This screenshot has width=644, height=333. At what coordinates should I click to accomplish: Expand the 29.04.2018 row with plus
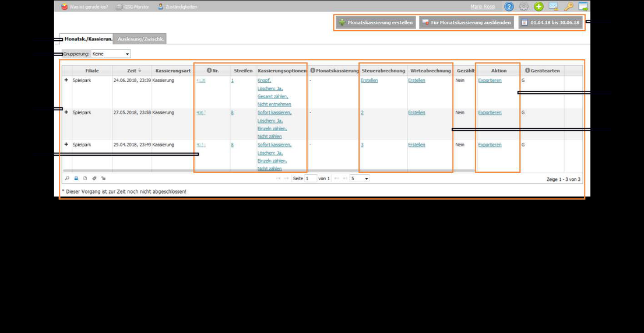click(x=66, y=145)
